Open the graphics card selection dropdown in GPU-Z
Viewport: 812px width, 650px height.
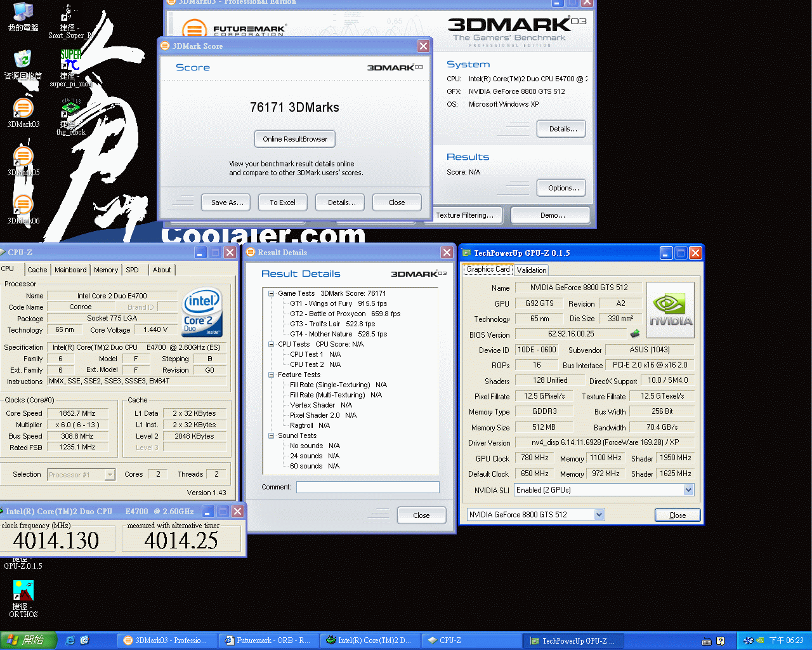click(x=599, y=515)
